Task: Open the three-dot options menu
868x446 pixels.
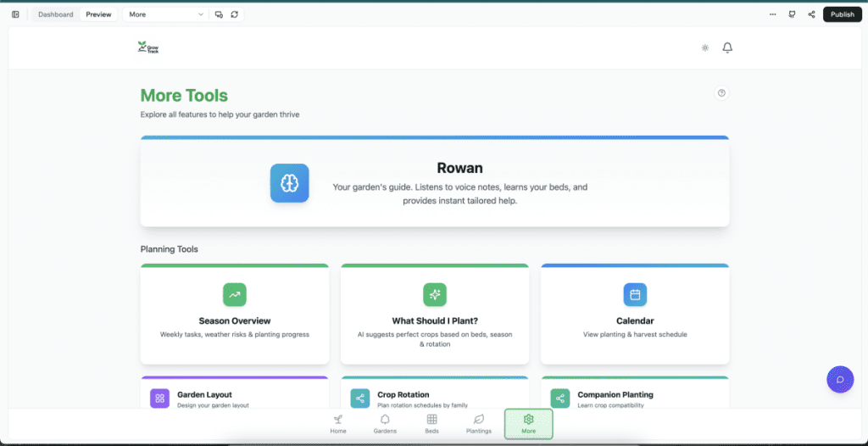Action: pos(773,14)
